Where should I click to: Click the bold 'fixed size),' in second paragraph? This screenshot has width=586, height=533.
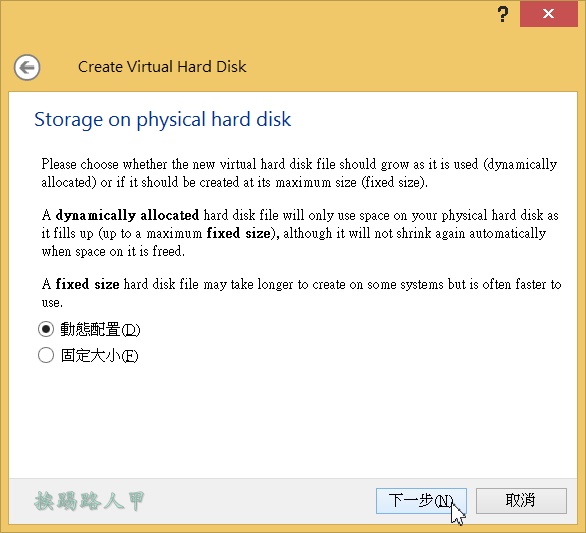243,233
